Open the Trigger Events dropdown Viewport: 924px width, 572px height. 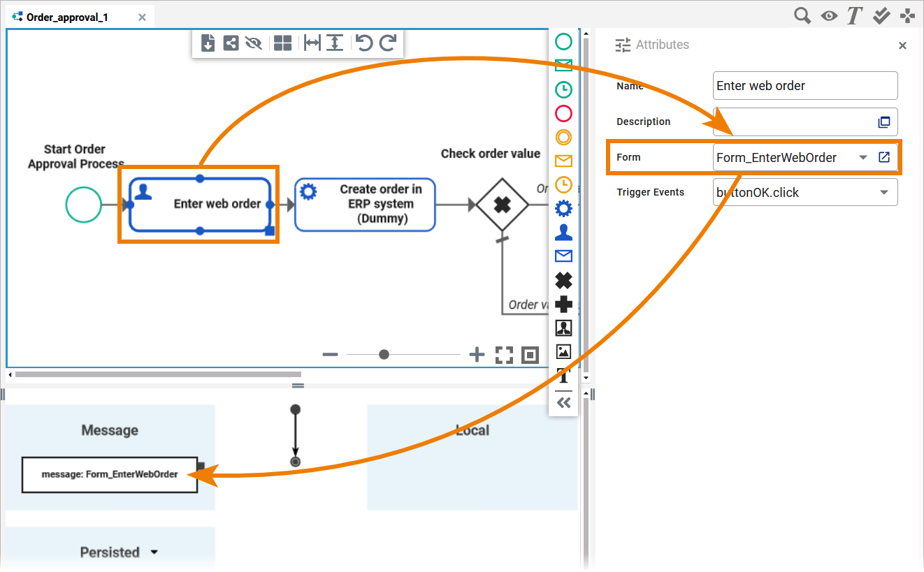tap(805, 192)
